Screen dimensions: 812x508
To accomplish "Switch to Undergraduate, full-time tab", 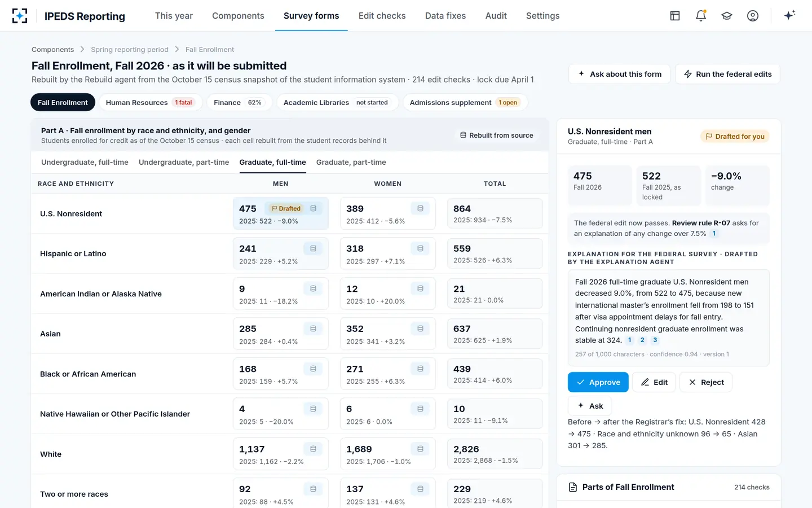I will 85,162.
